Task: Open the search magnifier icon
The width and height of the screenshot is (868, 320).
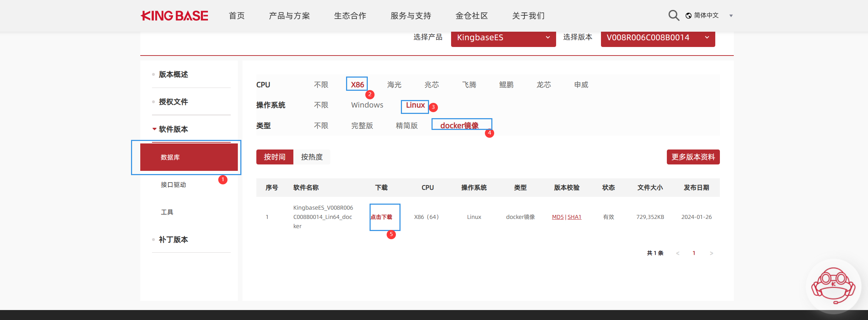Action: (674, 15)
